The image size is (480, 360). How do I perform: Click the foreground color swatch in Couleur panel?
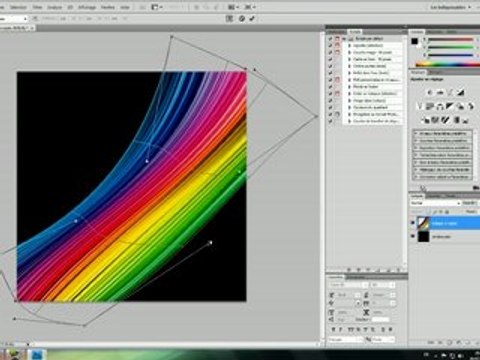click(x=414, y=41)
